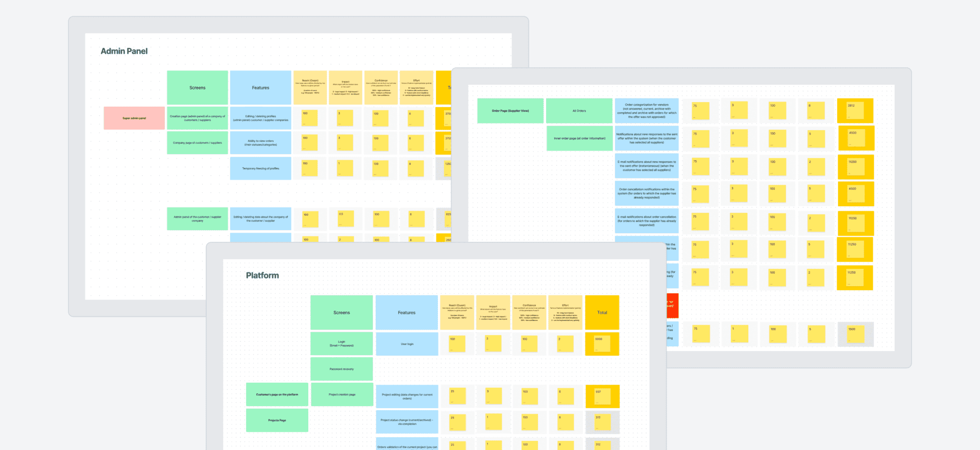Image resolution: width=980 pixels, height=450 pixels.
Task: Click the Screens header in Admin Panel board
Action: pyautogui.click(x=198, y=88)
